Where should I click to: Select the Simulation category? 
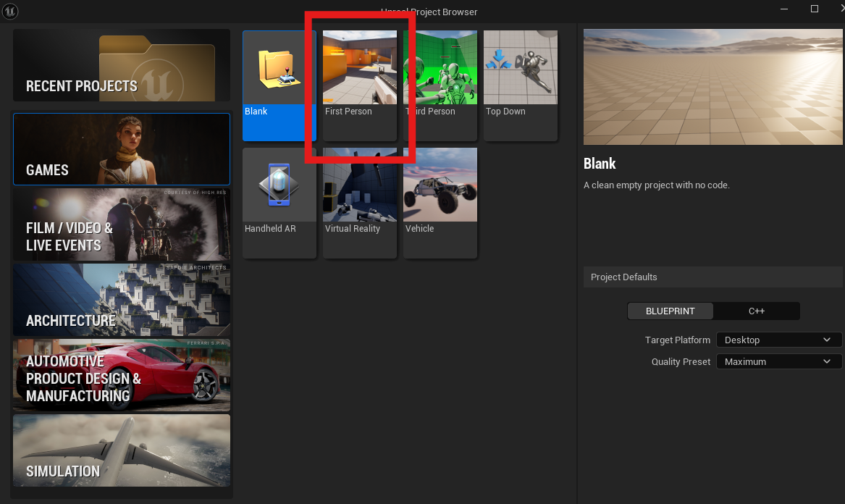click(x=122, y=450)
